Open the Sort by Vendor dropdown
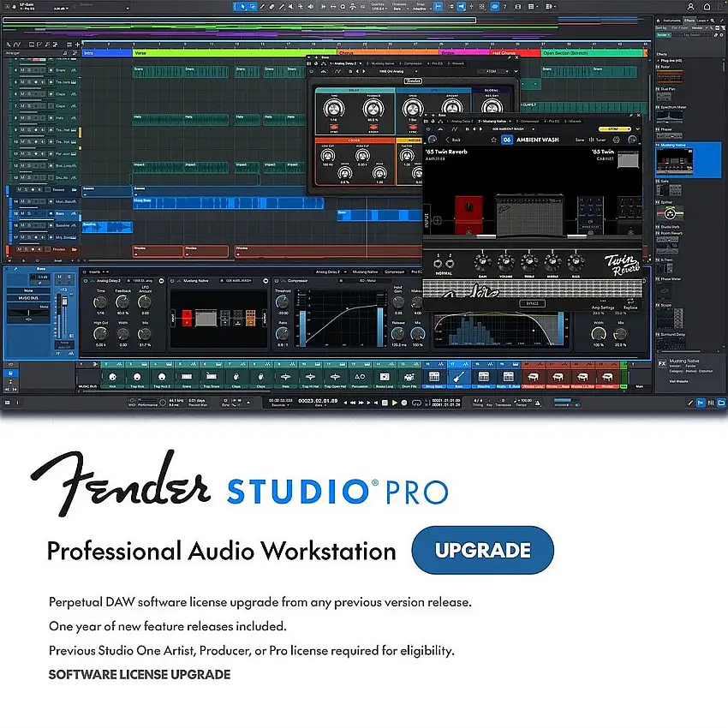The width and height of the screenshot is (728, 728). 699,28
